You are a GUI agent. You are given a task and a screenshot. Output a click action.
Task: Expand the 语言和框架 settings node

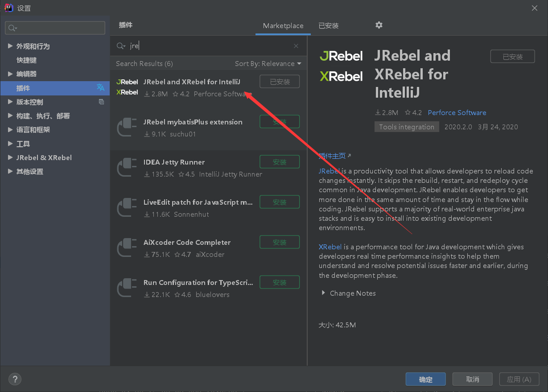[x=10, y=130]
